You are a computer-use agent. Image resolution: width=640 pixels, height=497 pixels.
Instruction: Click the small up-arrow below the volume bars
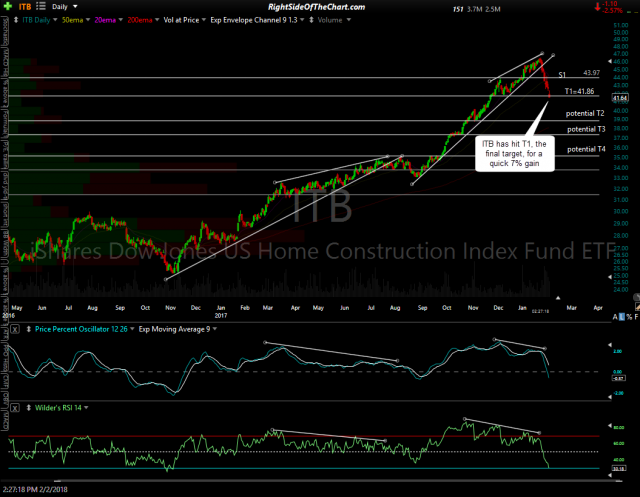tap(558, 298)
